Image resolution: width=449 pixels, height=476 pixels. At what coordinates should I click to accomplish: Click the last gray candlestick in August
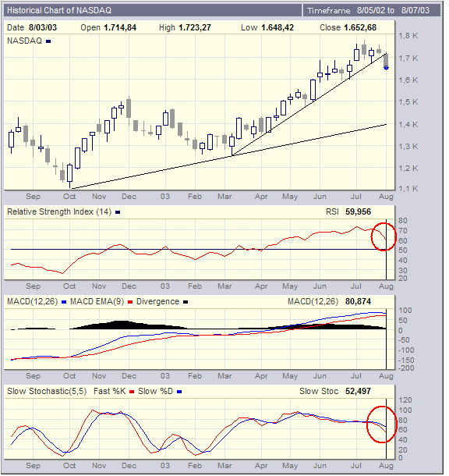pyautogui.click(x=386, y=61)
